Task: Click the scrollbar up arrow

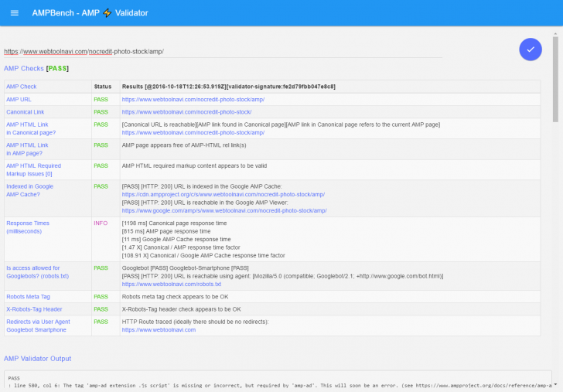Action: tap(555, 33)
